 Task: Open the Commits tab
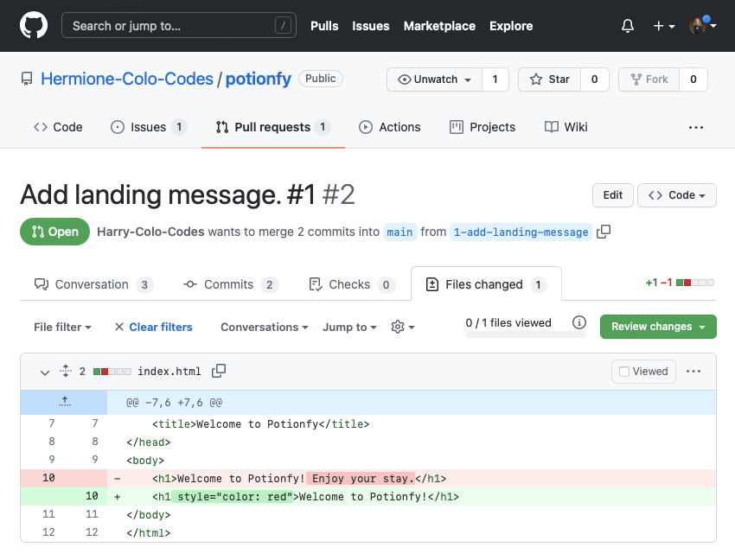(x=230, y=284)
